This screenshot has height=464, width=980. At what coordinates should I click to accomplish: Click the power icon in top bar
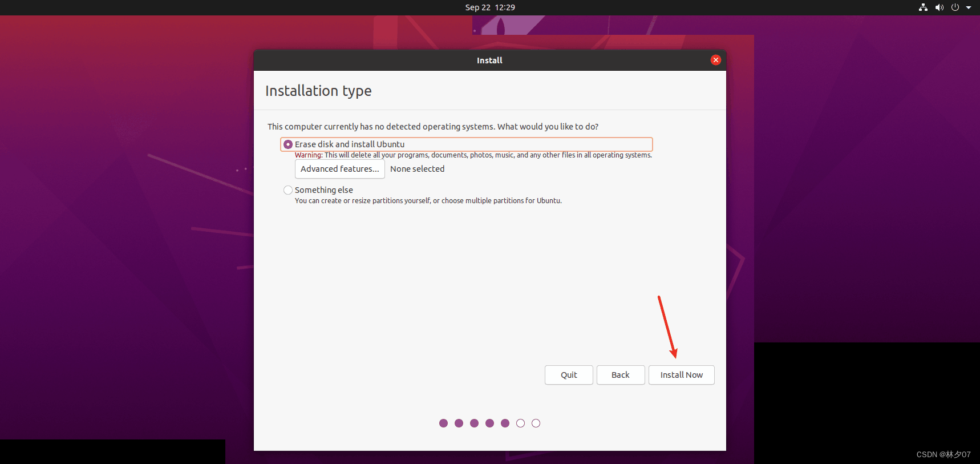[x=955, y=7]
